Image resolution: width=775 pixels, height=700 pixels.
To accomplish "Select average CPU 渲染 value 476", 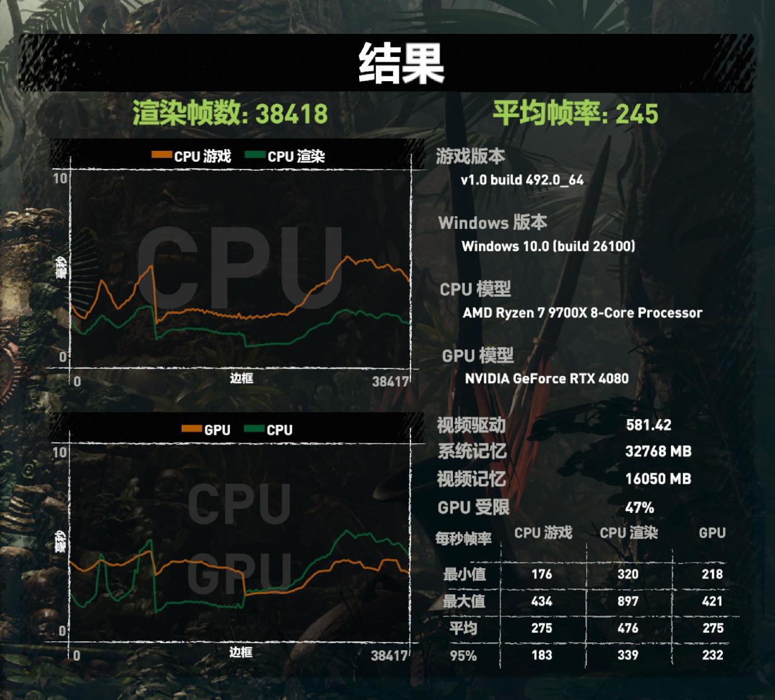I will (628, 629).
